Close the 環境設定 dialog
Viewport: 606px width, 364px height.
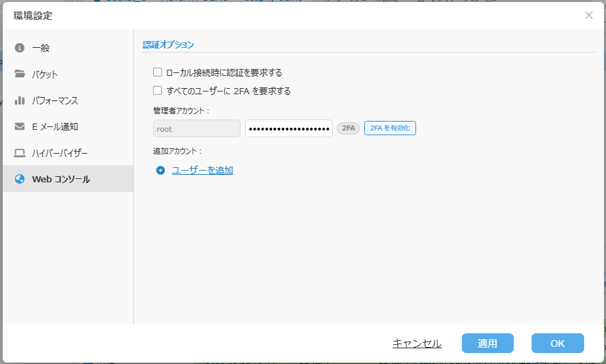pos(589,15)
